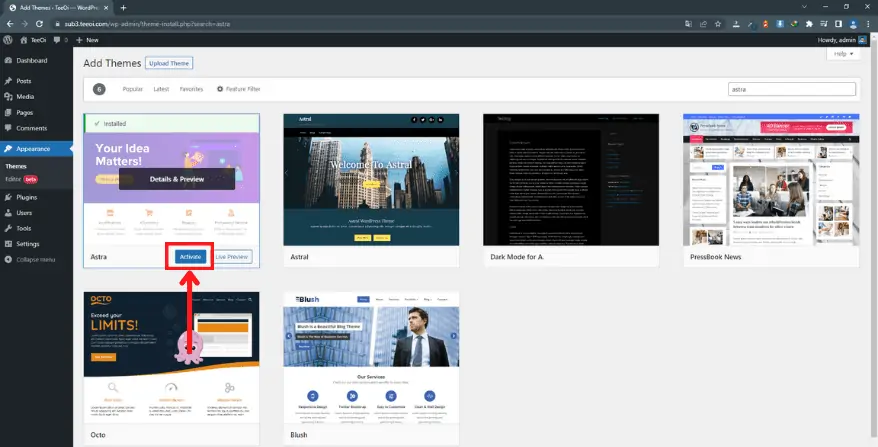
Task: Click the Upload Theme button
Action: [169, 63]
